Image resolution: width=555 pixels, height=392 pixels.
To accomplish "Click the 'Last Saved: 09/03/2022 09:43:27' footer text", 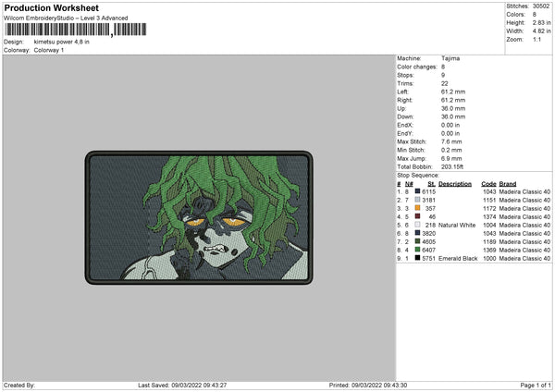I will pos(182,385).
